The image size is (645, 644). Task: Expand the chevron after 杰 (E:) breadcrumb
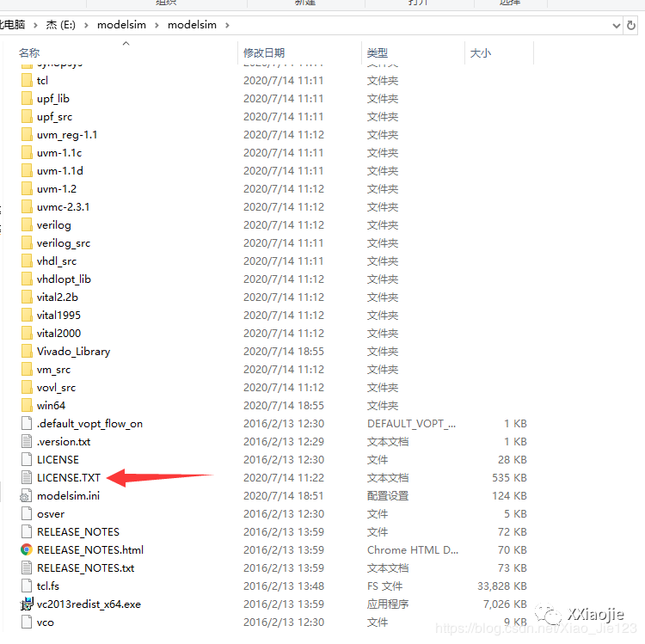[x=86, y=26]
